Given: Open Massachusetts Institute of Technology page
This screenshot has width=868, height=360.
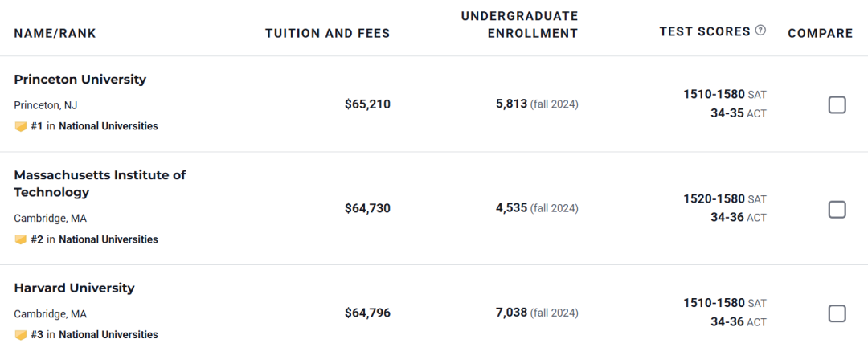Looking at the screenshot, I should (x=100, y=183).
